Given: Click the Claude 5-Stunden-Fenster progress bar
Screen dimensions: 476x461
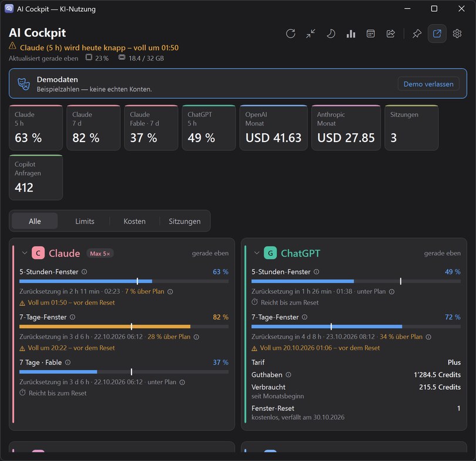Looking at the screenshot, I should [x=124, y=281].
